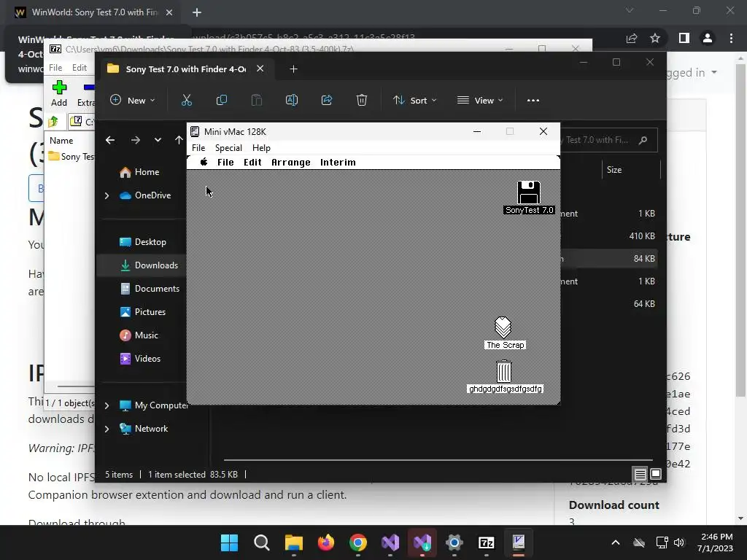
Task: Open the Sort dropdown in Explorer
Action: [x=414, y=101]
